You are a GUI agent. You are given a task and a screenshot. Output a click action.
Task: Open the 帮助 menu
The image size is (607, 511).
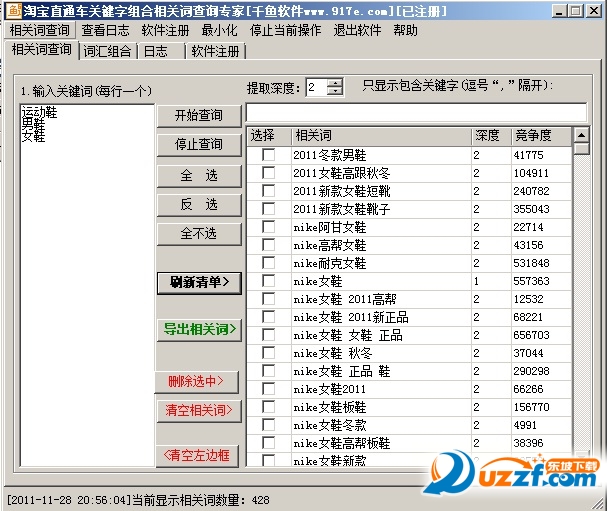[x=405, y=30]
